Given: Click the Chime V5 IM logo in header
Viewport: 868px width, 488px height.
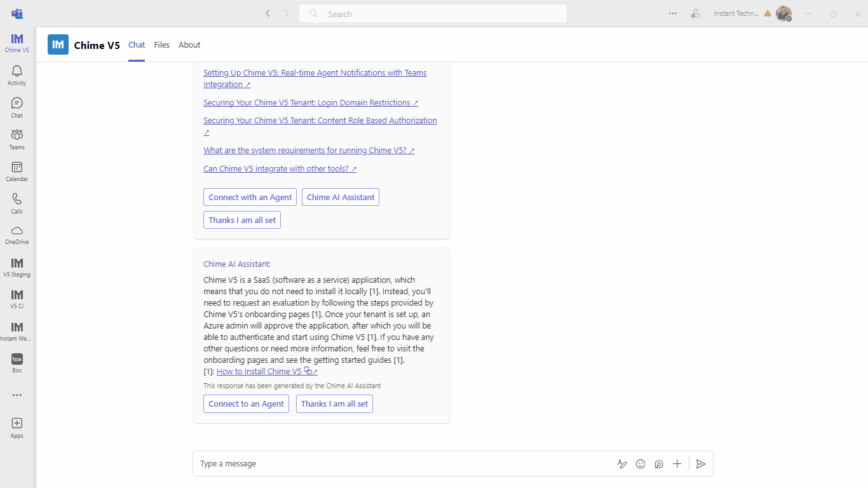Looking at the screenshot, I should pos(58,44).
